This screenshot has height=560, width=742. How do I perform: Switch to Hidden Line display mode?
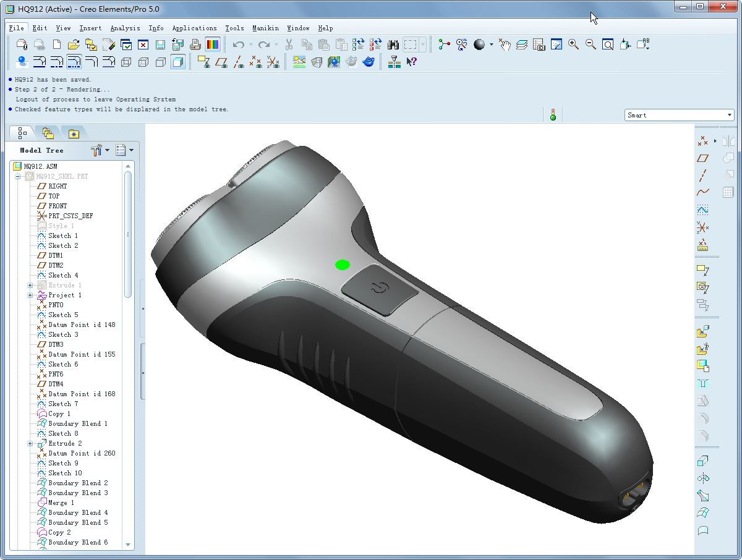[x=143, y=62]
